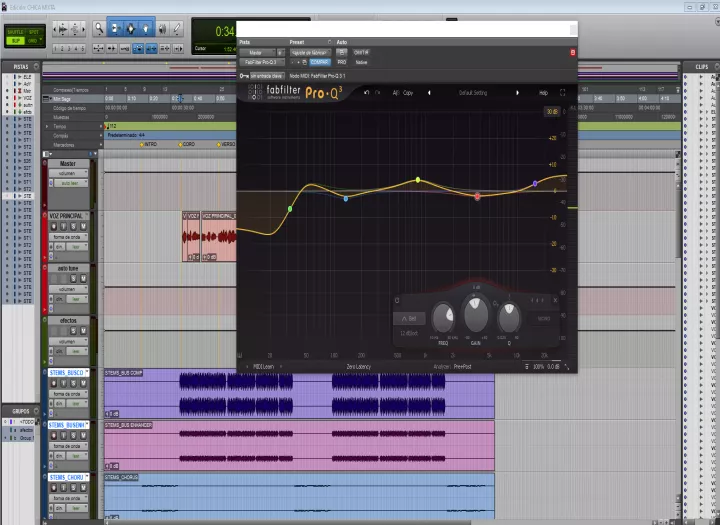This screenshot has height=525, width=720.
Task: Toggle the COMPARE button in plugin header
Action: tap(320, 62)
